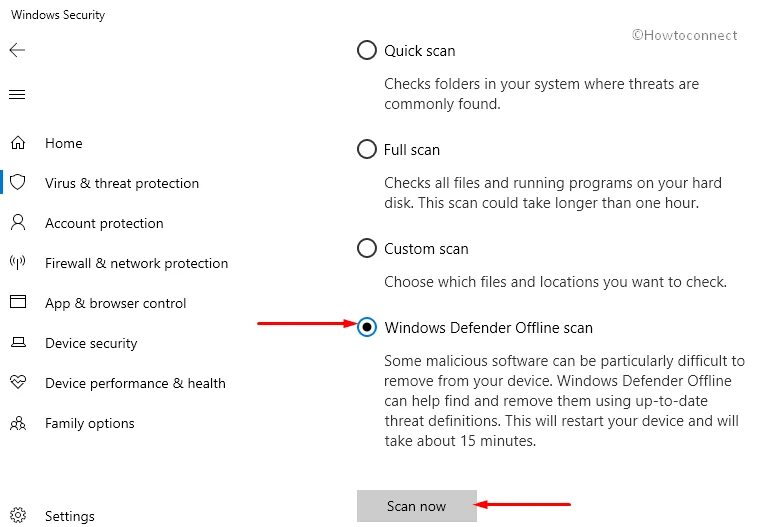This screenshot has height=527, width=782.
Task: Open Account protection in the sidebar
Action: click(104, 223)
